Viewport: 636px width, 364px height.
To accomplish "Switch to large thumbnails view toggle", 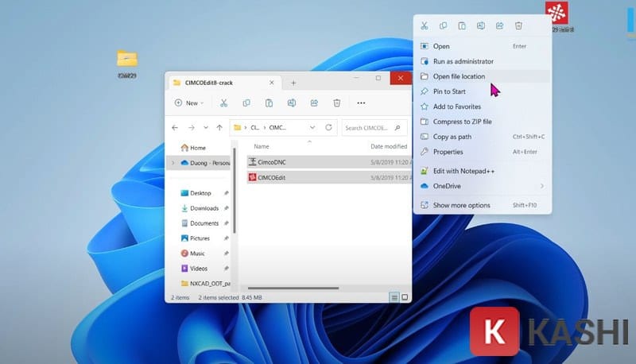I will (405, 297).
